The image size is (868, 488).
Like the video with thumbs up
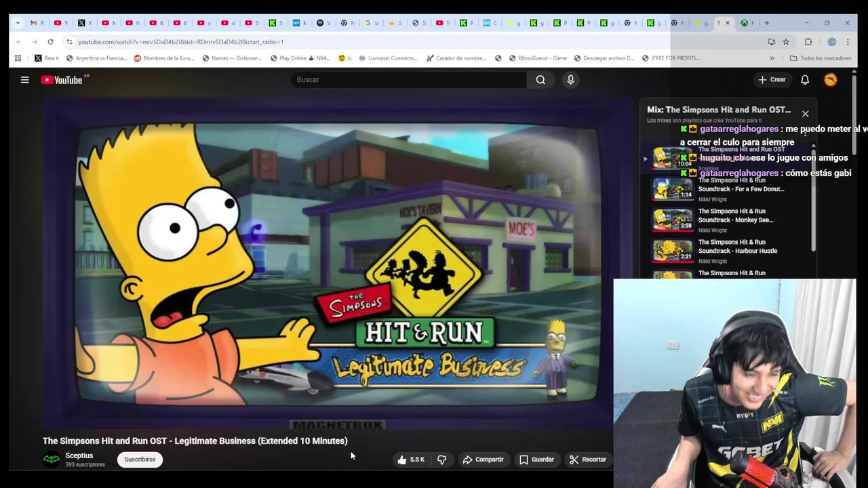click(x=412, y=460)
